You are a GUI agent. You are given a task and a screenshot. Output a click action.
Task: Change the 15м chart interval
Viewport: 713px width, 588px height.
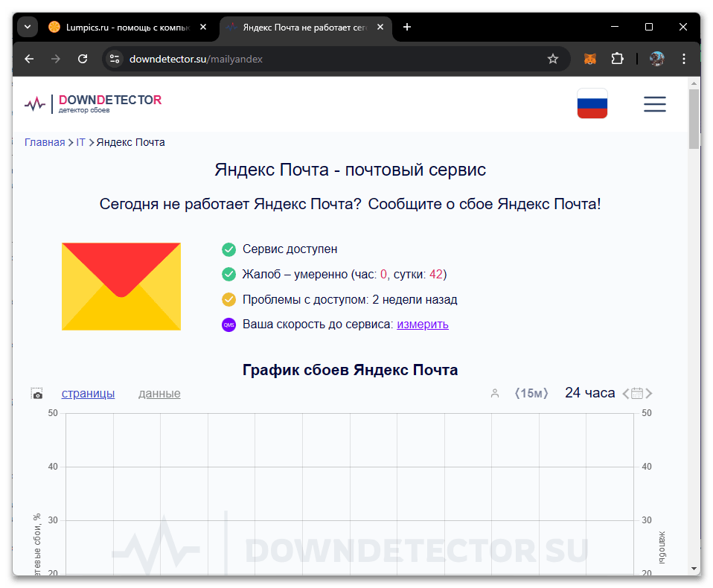click(531, 393)
